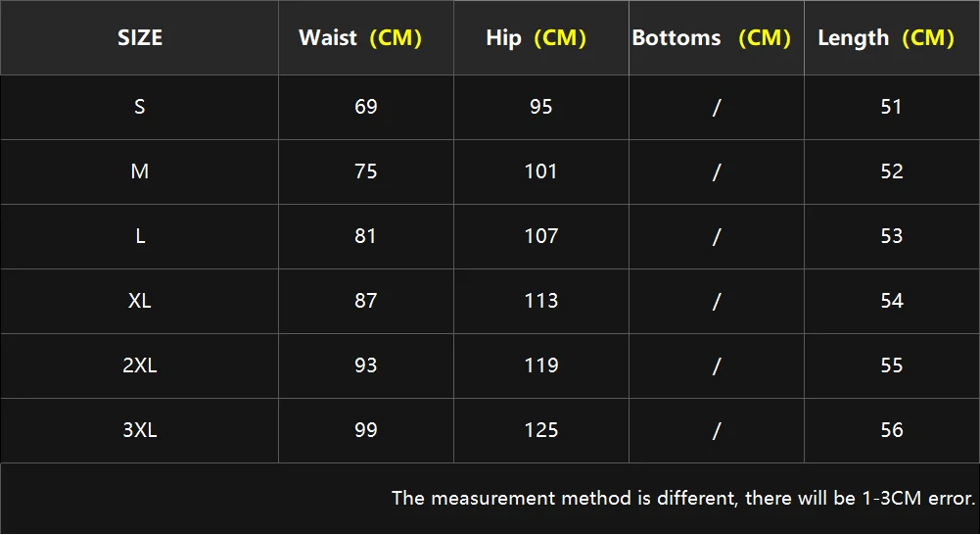The width and height of the screenshot is (980, 535).
Task: Click hip value 101 for size M
Action: coord(541,171)
